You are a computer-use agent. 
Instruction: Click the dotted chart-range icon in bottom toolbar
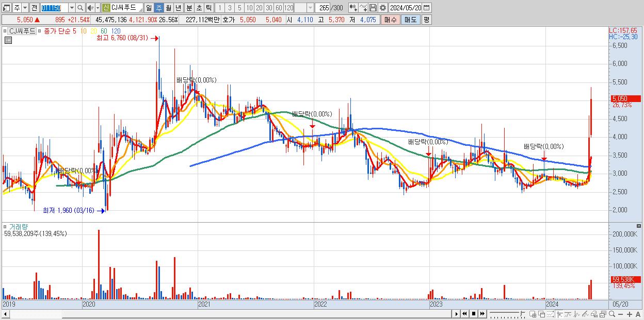[550, 314]
